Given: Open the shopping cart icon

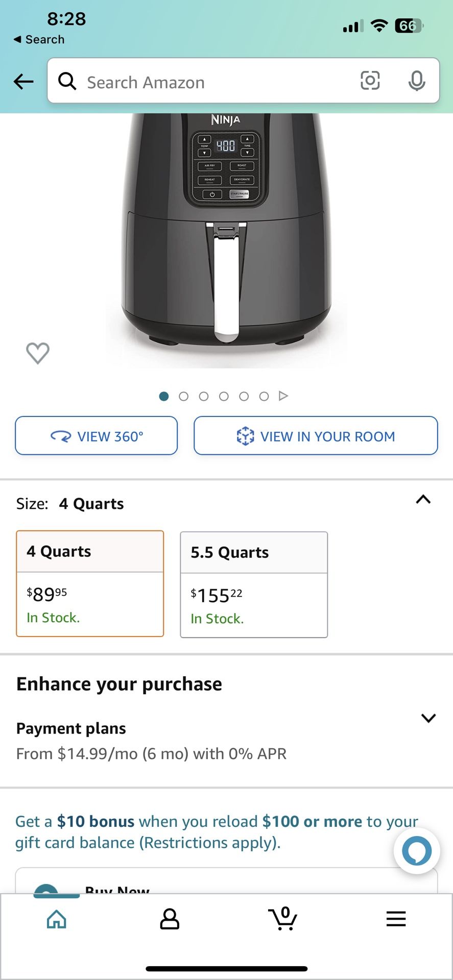Looking at the screenshot, I should (x=283, y=919).
